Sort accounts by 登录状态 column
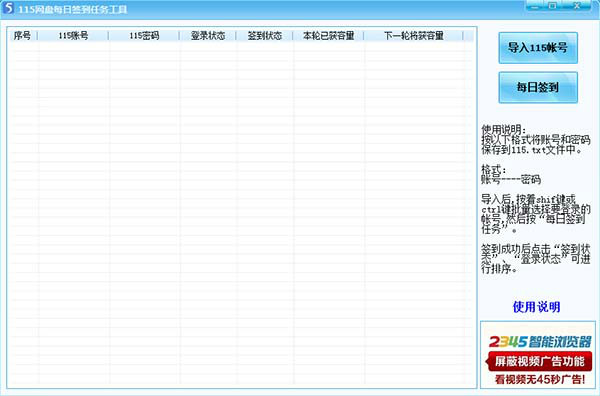Image resolution: width=600 pixels, height=396 pixels. pos(208,36)
